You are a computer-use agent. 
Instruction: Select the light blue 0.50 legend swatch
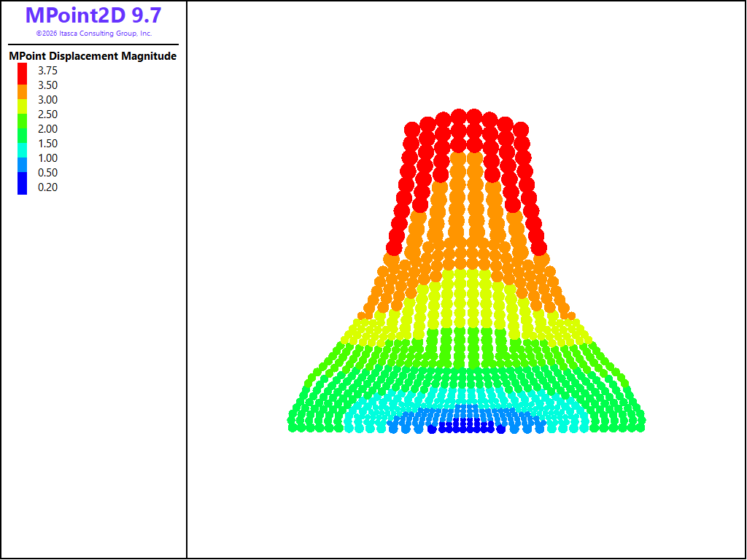tap(23, 165)
